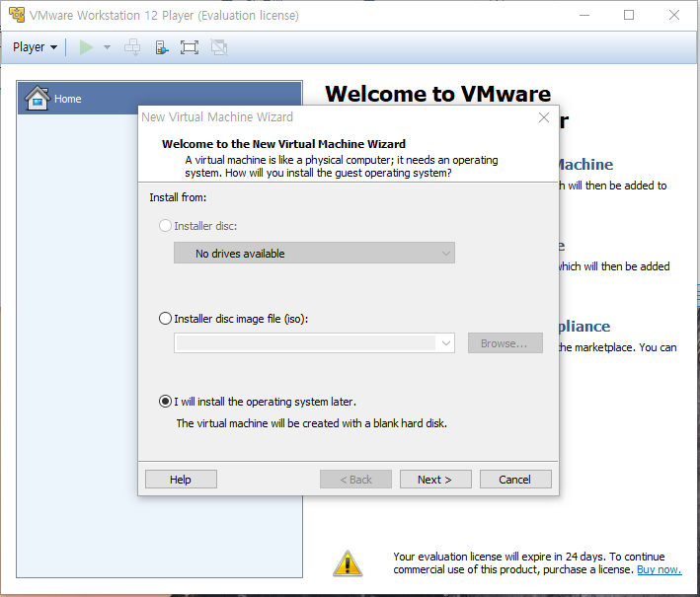Follow the Buy now. link
The height and width of the screenshot is (597, 700).
(x=659, y=569)
